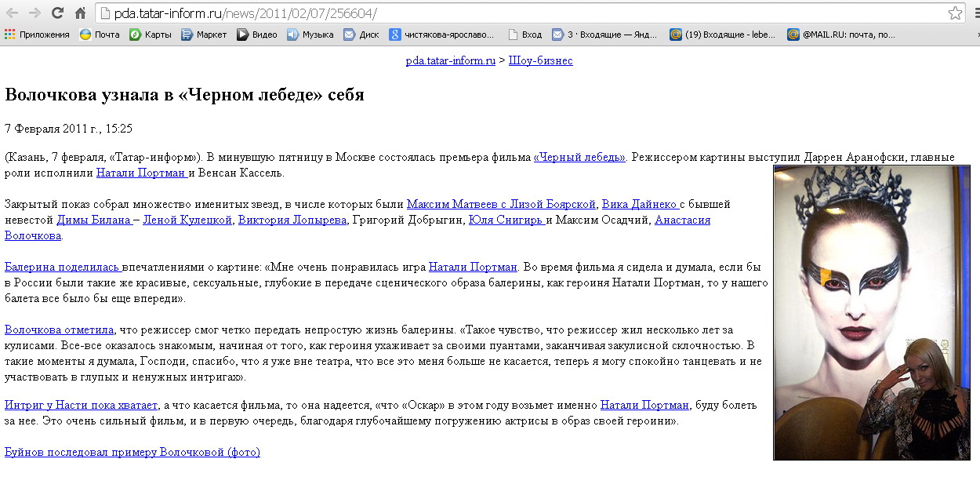980x488 pixels.
Task: Go to the Home page icon
Action: point(80,13)
